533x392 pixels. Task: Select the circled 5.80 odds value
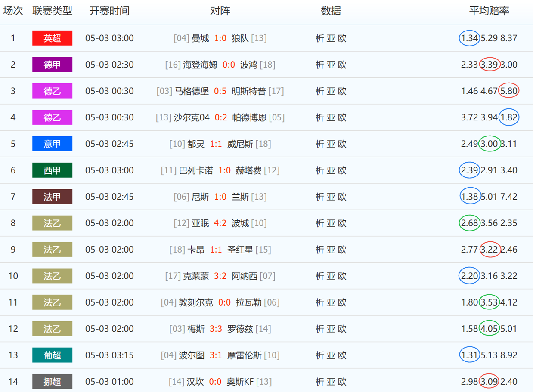tap(508, 91)
